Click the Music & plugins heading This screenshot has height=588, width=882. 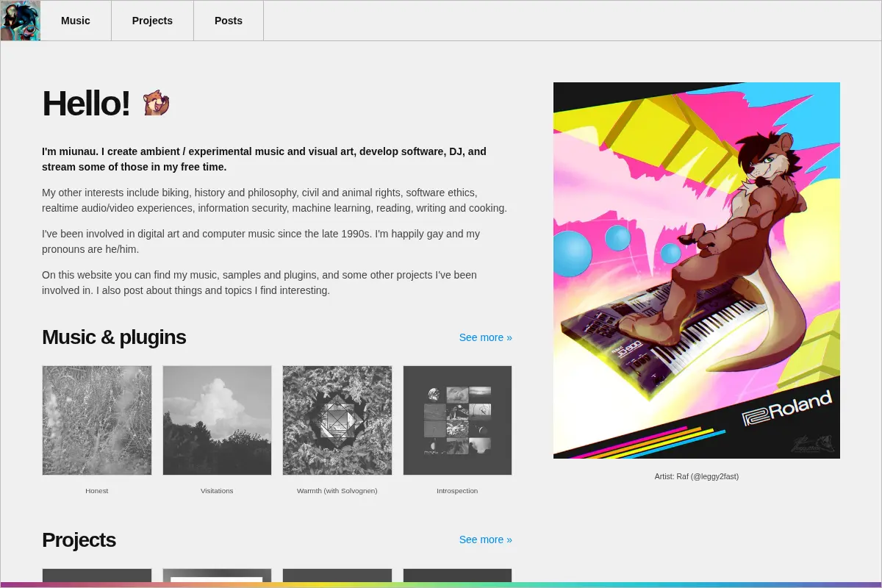(114, 337)
